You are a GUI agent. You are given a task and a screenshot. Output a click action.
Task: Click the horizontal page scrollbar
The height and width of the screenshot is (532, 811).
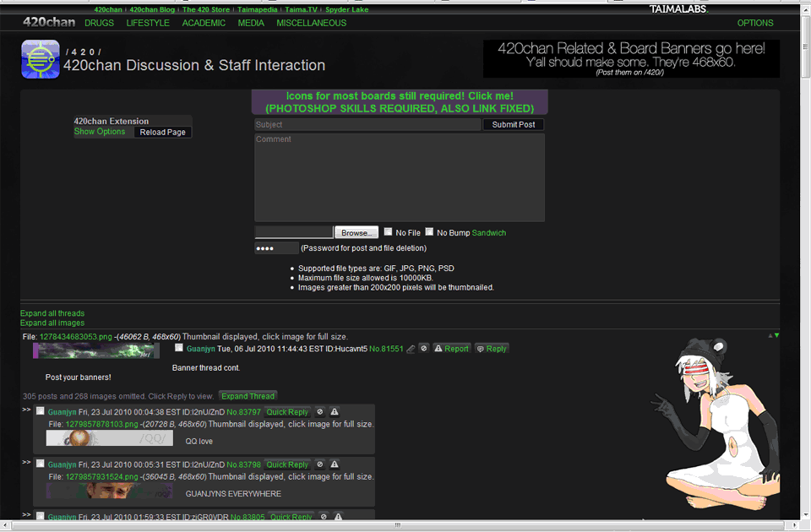[x=400, y=525]
